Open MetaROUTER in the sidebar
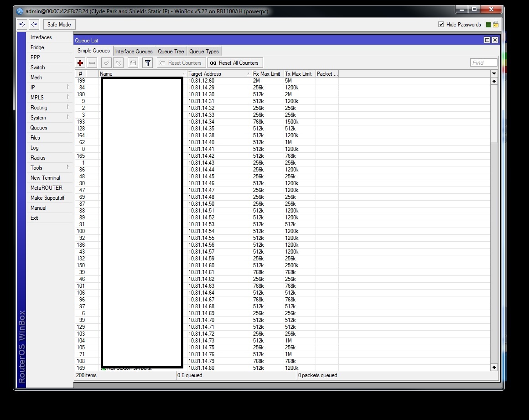 [50, 187]
